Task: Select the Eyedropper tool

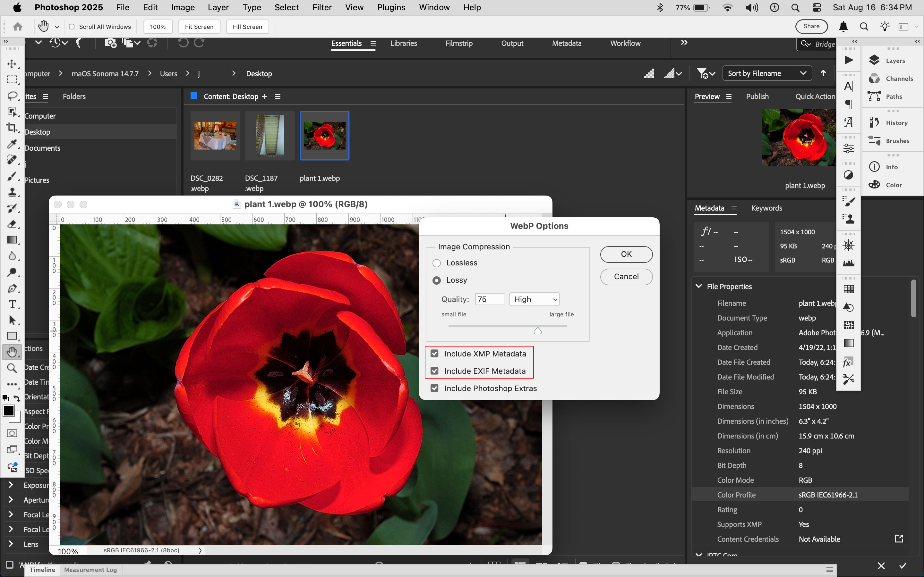Action: click(13, 144)
